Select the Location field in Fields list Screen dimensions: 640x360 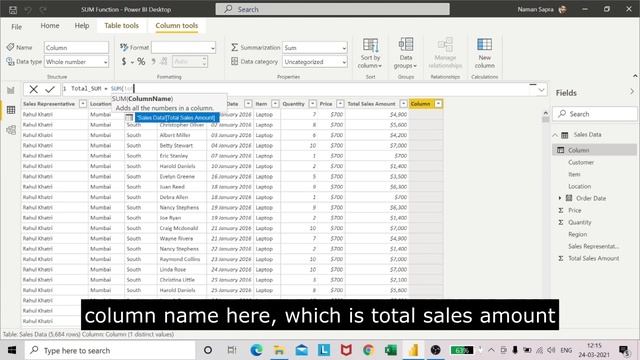pos(579,186)
